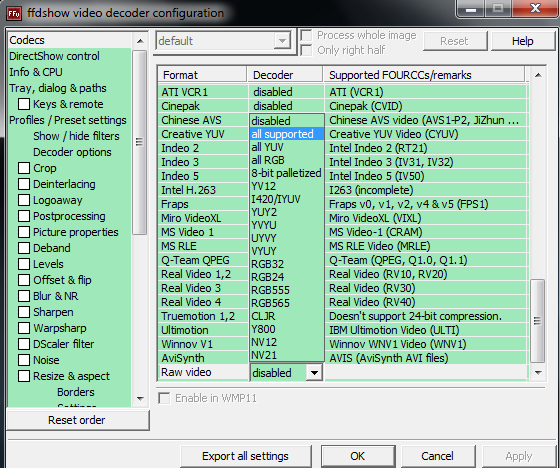Screen dimensions: 560x468
Task: Click the Decoder column header
Action: point(285,75)
